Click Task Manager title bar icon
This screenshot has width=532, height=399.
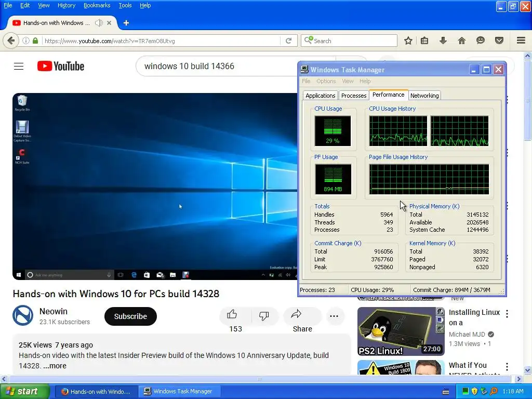(x=304, y=70)
